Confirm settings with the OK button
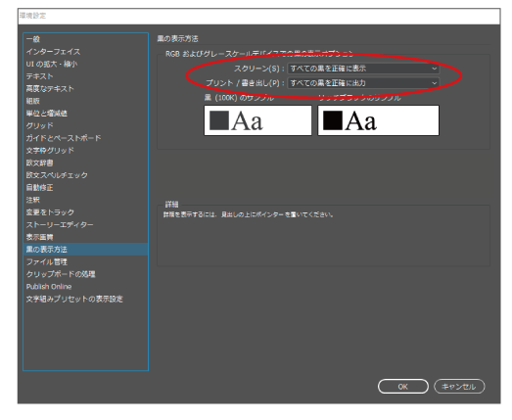 tap(403, 387)
